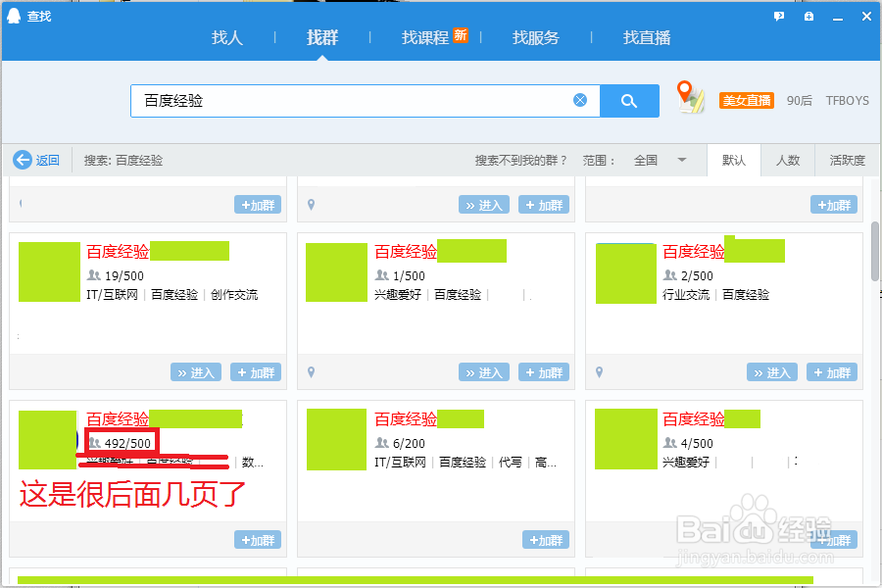This screenshot has width=882, height=588.
Task: Click the 代写 tag
Action: coord(511,463)
